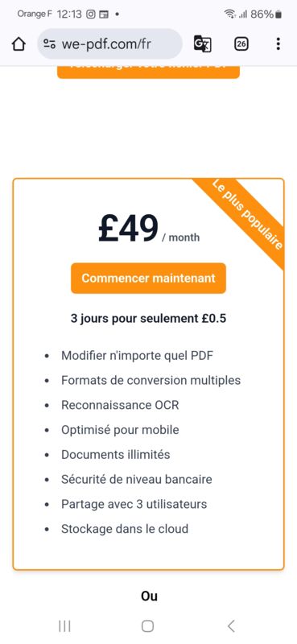Tap the browser home icon
Image resolution: width=297 pixels, height=644 pixels.
(19, 44)
